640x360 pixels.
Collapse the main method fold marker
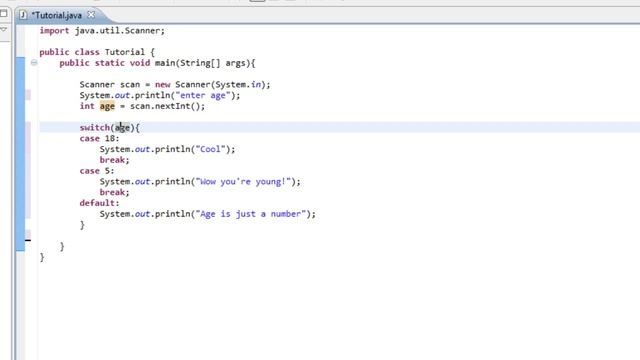pos(34,62)
